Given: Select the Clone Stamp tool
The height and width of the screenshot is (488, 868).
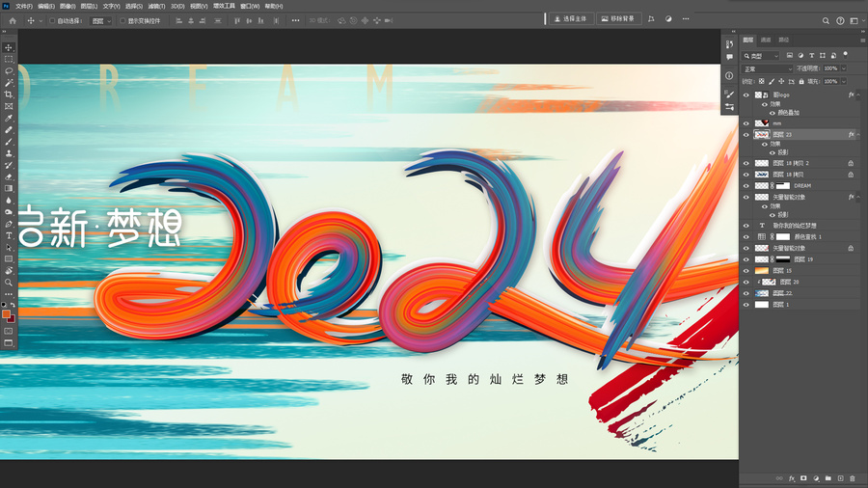Looking at the screenshot, I should pos(9,153).
